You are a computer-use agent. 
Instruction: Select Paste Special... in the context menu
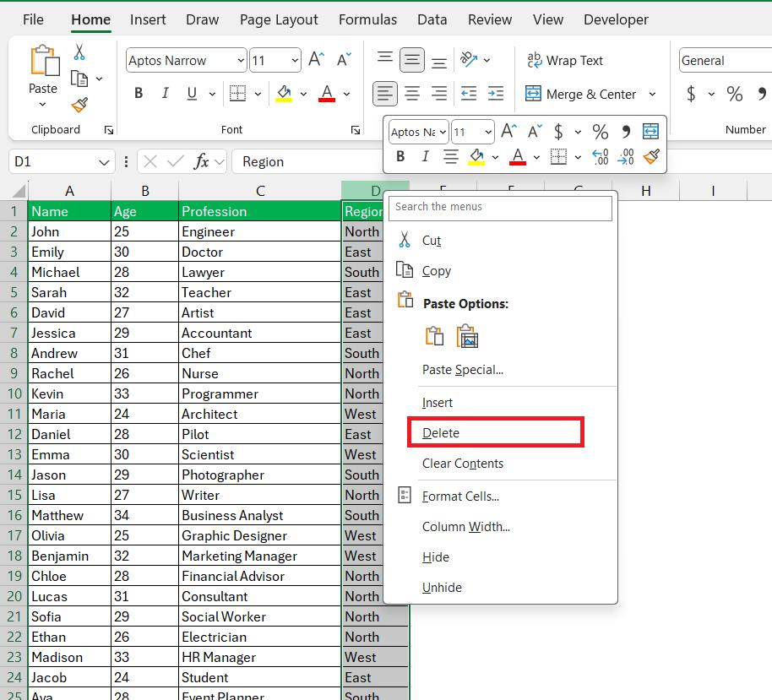point(462,370)
